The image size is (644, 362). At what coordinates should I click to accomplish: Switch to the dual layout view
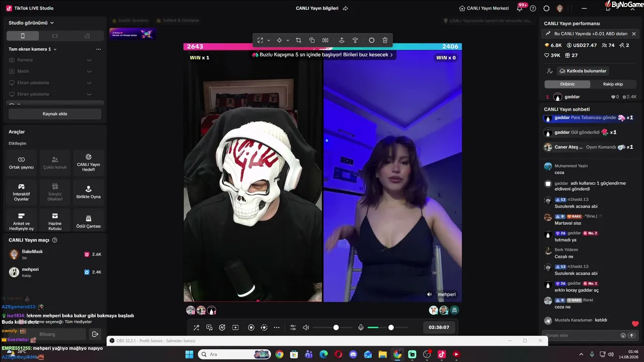(x=87, y=36)
